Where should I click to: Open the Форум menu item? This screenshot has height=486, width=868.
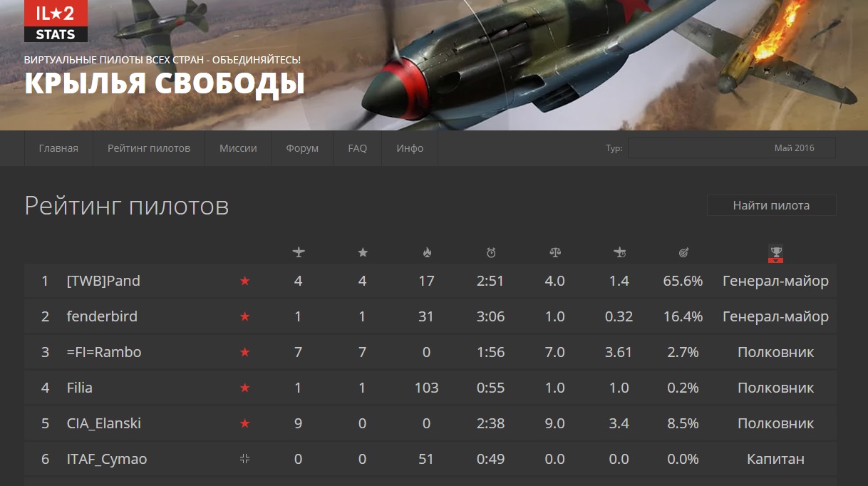coord(302,148)
